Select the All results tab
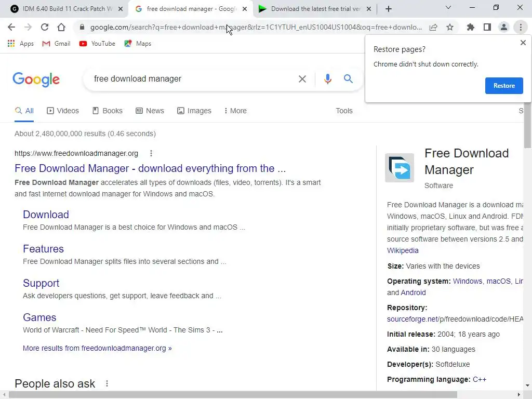Screen dimensions: 532x399 [24, 111]
